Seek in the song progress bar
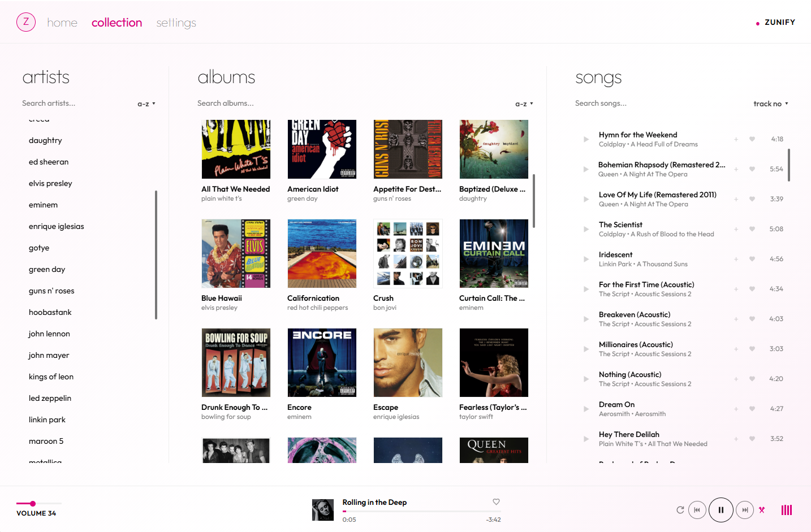 coord(421,511)
